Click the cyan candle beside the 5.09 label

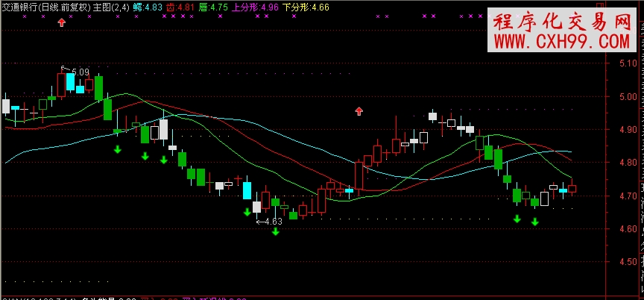[70, 80]
